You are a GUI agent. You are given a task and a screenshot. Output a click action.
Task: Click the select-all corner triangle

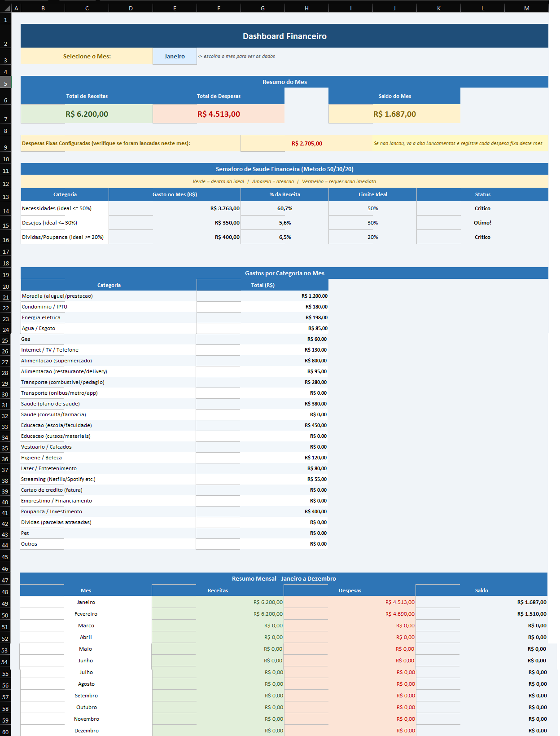(7, 8)
